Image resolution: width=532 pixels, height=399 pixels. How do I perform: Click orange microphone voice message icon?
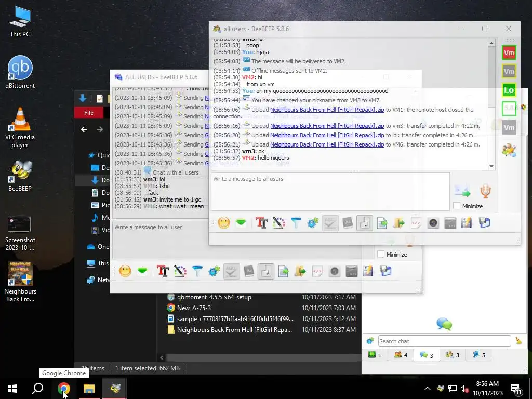pyautogui.click(x=486, y=191)
